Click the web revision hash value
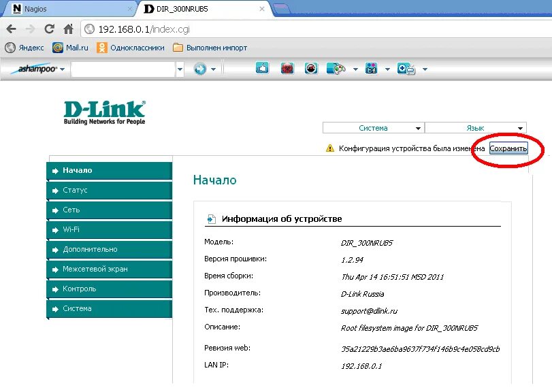Image resolution: width=552 pixels, height=392 pixels. pos(421,349)
